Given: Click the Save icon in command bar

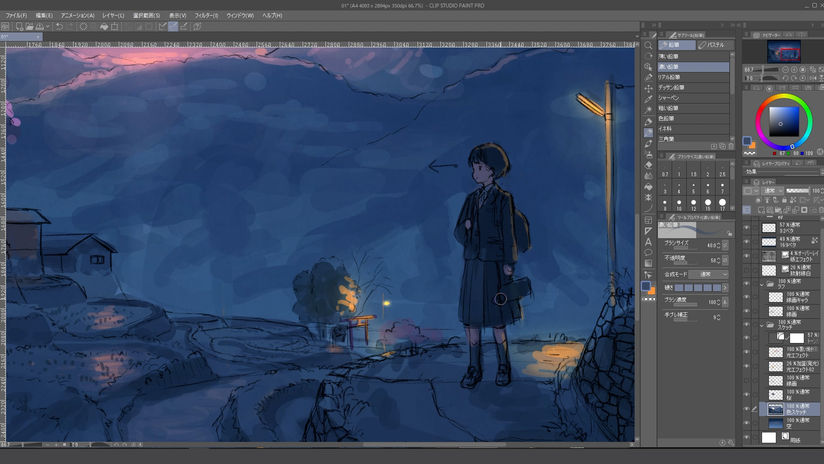Looking at the screenshot, I should pos(39,26).
